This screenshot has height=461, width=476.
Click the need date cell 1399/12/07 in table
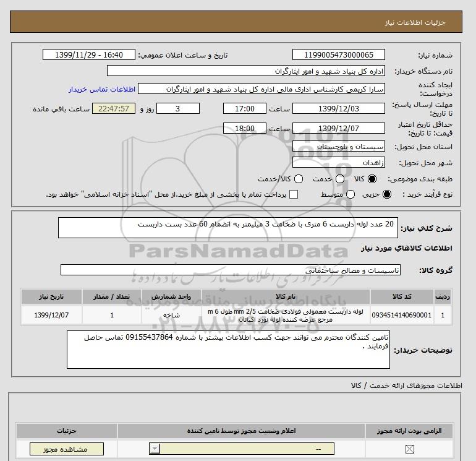point(51,315)
